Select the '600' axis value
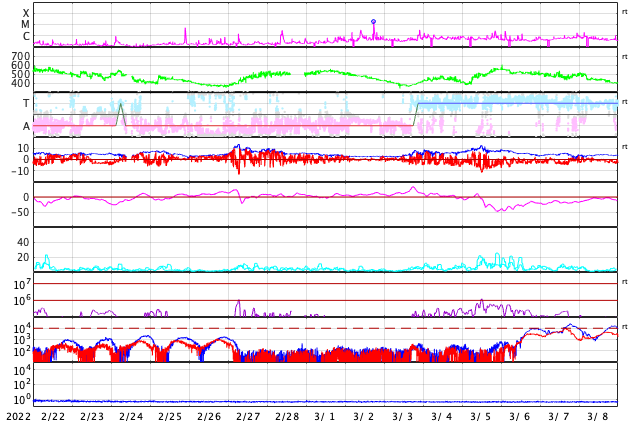634x424 pixels. click(21, 65)
